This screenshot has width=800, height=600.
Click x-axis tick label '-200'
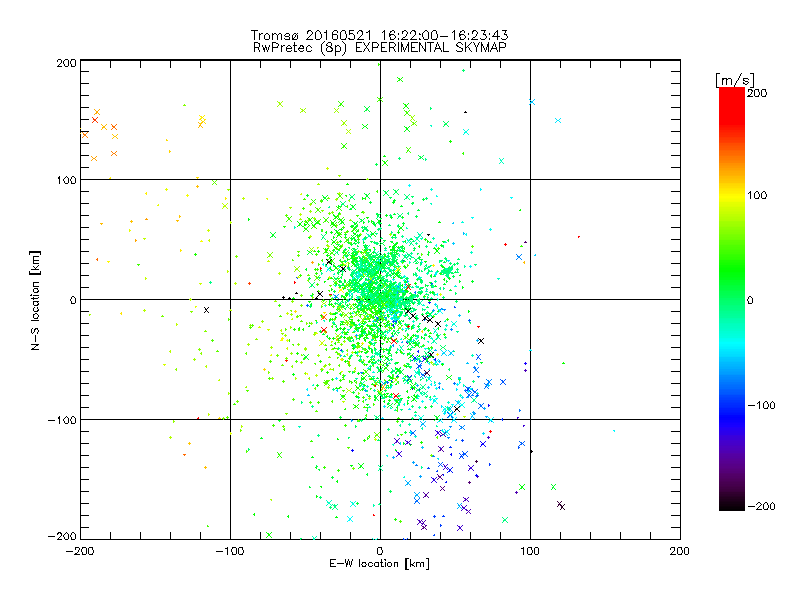[80, 551]
